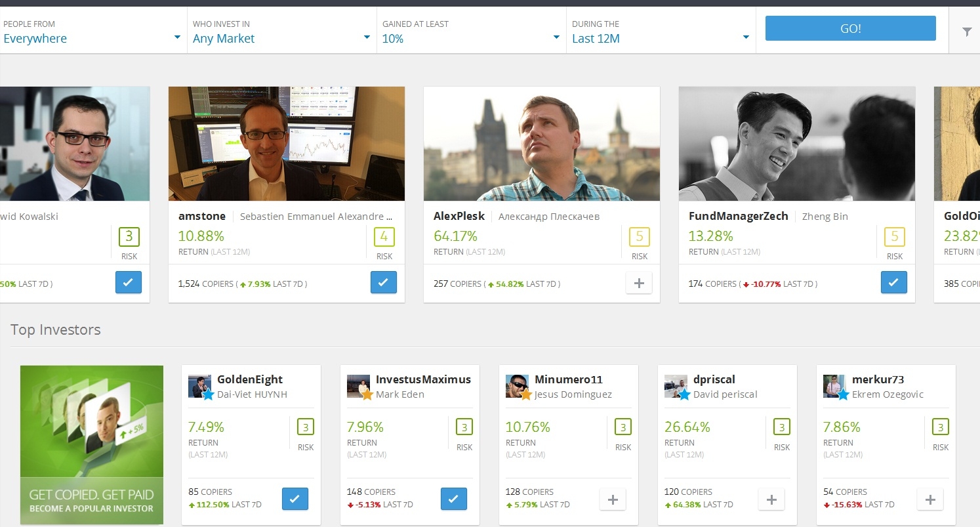
Task: Click the name Mark Eden
Action: (x=400, y=394)
